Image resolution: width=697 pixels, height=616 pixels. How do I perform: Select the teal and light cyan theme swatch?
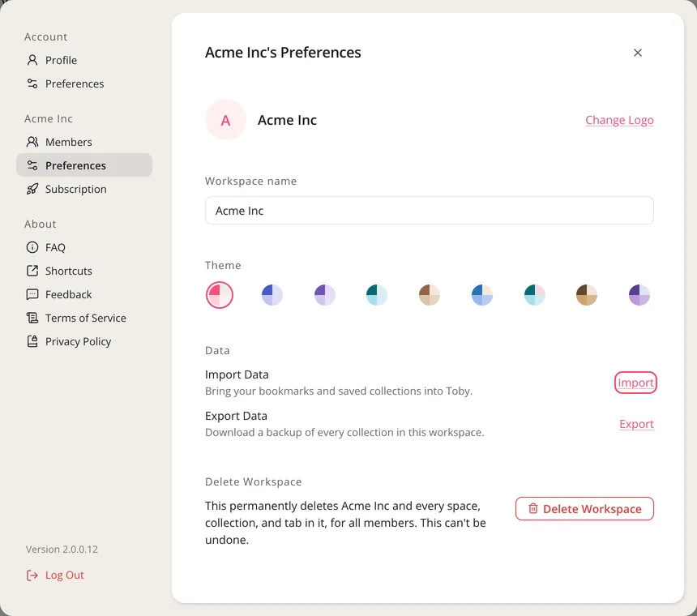377,295
